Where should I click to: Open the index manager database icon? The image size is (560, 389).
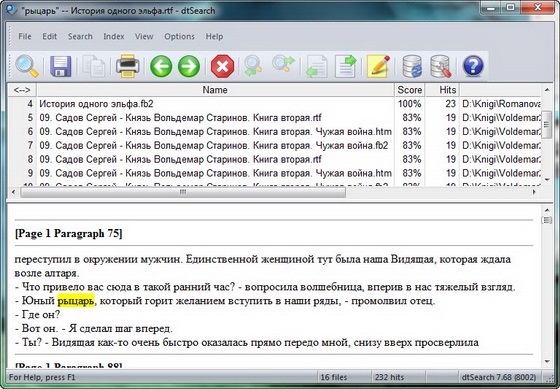coord(440,66)
